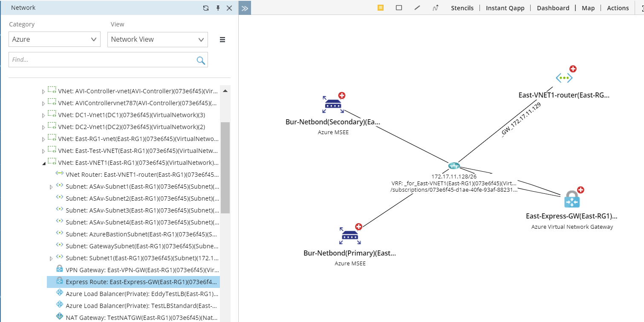Select the path drawing tool
The height and width of the screenshot is (322, 644).
tap(436, 8)
